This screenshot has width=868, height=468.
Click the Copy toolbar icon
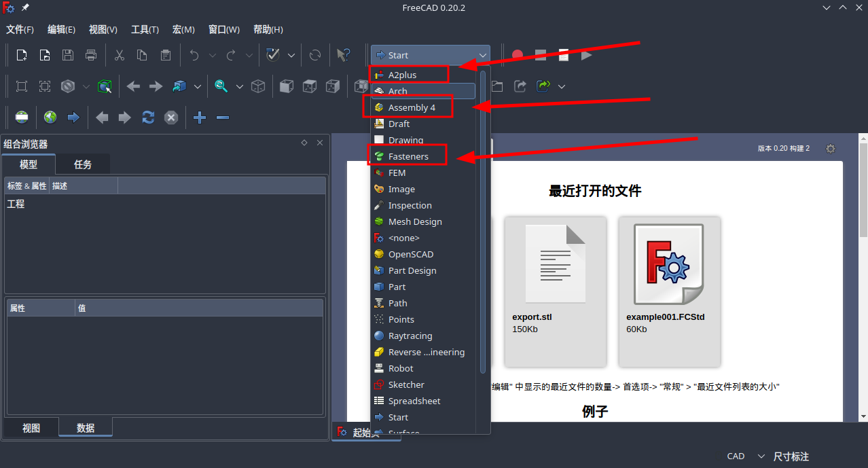142,55
